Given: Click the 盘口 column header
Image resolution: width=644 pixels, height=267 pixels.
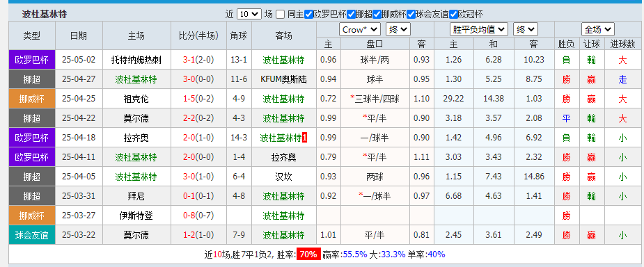Looking at the screenshot, I should (375, 44).
